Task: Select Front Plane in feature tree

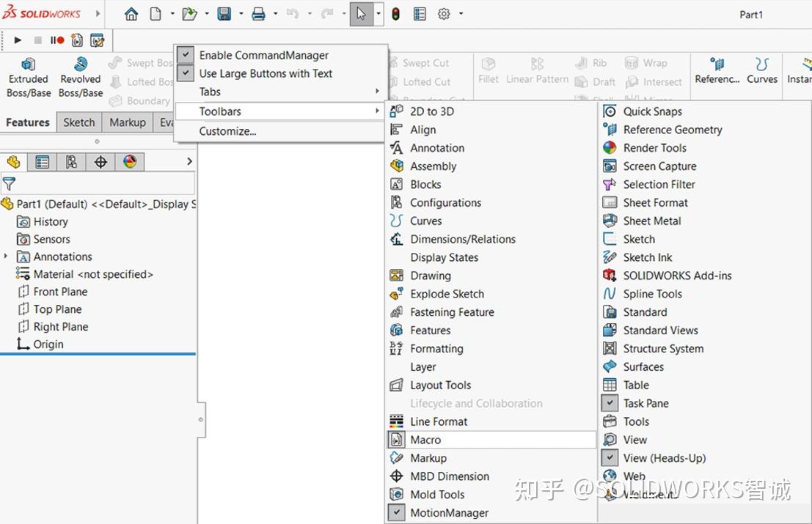Action: point(60,292)
